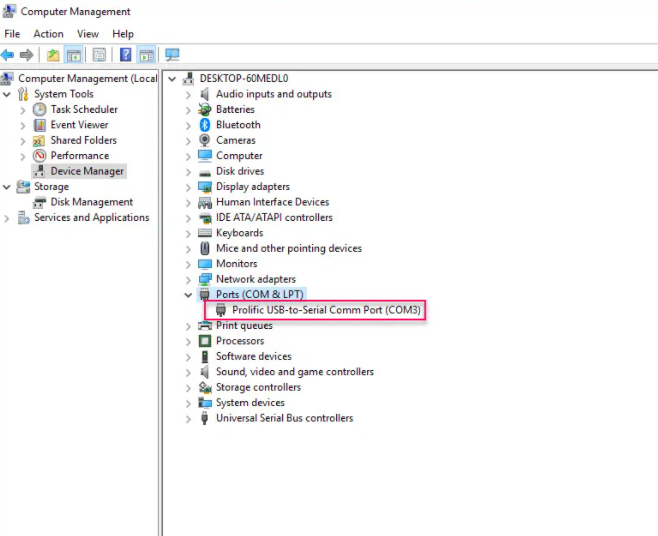The height and width of the screenshot is (536, 658).
Task: Collapse the Ports (COM & LPT) node
Action: point(188,295)
